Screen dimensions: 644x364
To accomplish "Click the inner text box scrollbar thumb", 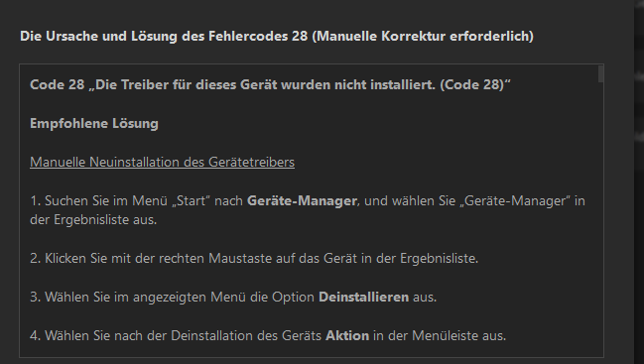I will point(600,74).
